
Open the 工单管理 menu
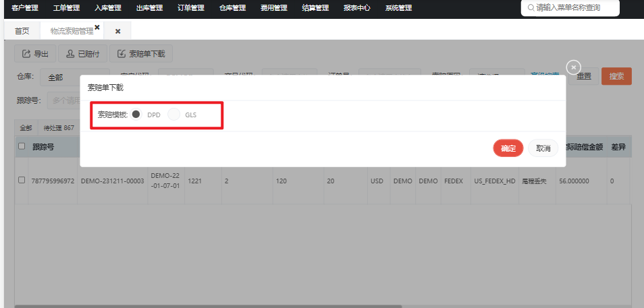[x=67, y=8]
